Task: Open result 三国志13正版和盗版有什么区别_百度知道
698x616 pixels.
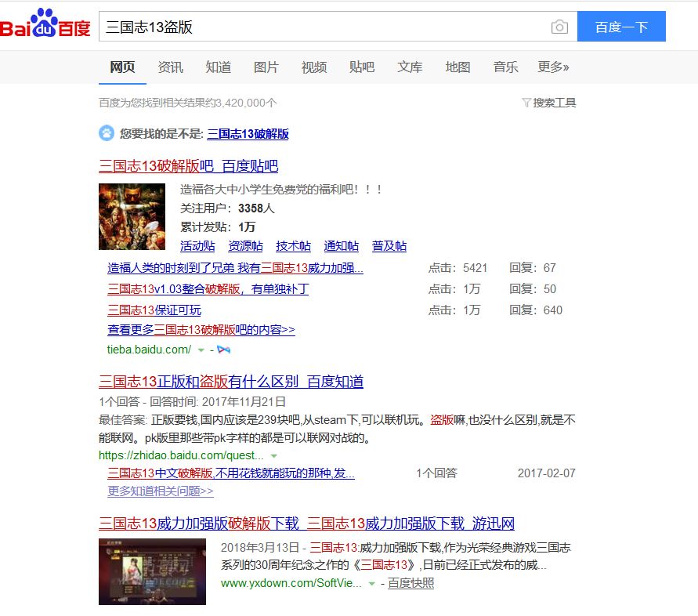Action: [231, 382]
